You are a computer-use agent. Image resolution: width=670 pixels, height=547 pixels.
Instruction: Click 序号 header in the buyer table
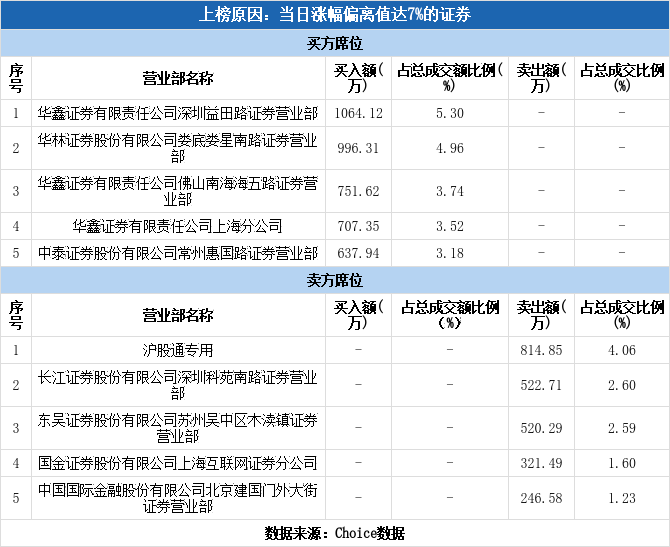pos(16,78)
